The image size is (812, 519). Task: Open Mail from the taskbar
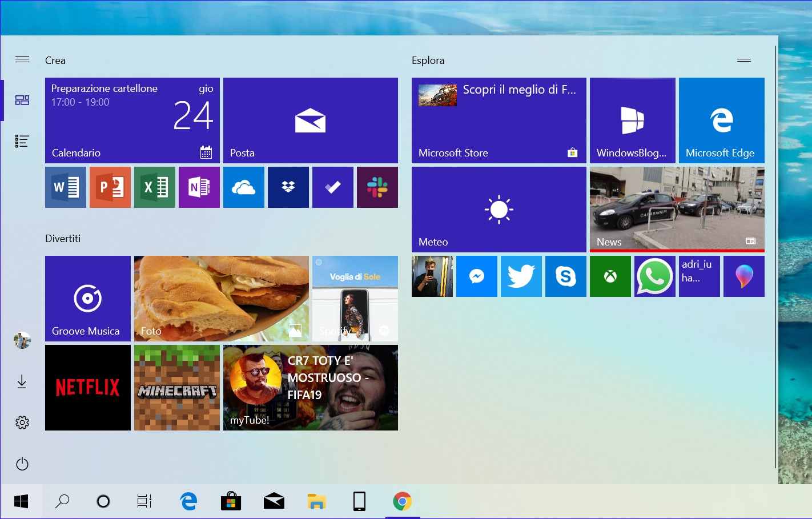point(274,501)
